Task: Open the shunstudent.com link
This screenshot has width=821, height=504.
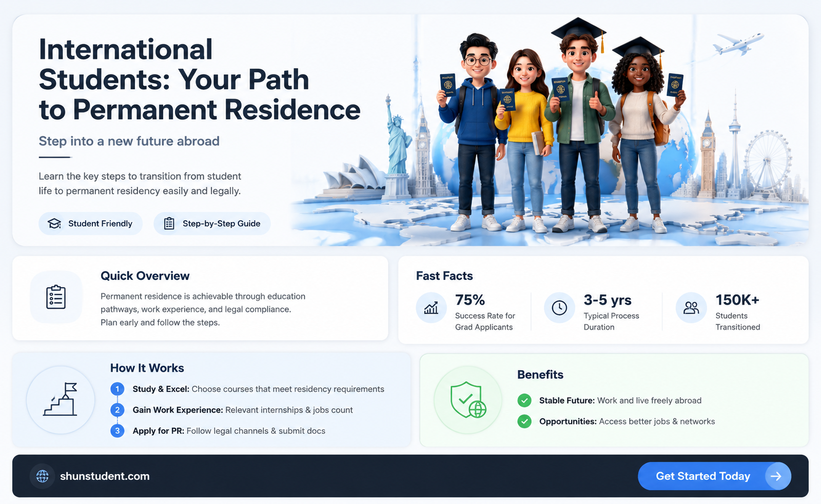Action: (x=105, y=476)
